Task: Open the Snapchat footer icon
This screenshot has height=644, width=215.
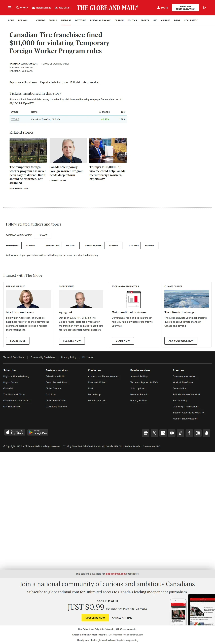Action: [x=206, y=433]
